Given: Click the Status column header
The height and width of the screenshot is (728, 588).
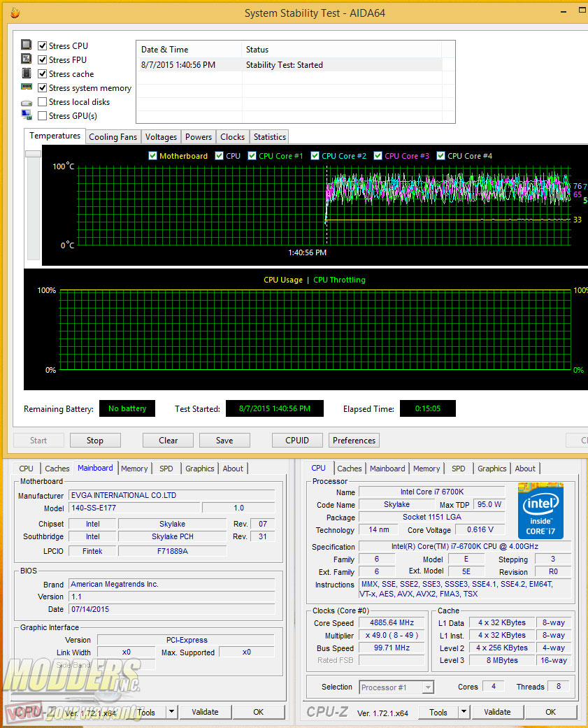Looking at the screenshot, I should pos(342,50).
